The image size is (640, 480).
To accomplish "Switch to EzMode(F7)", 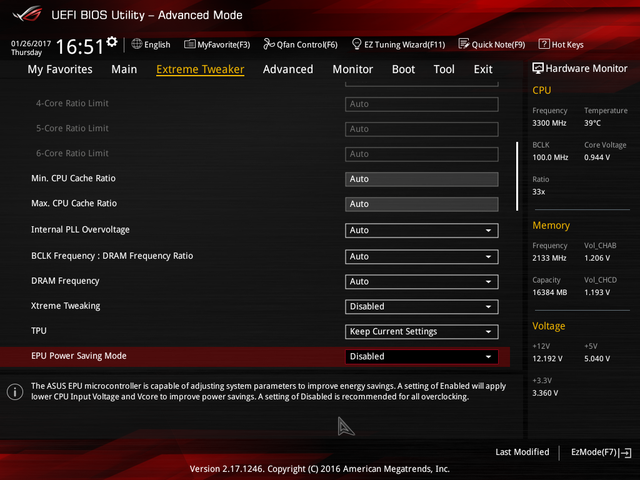I will click(594, 452).
